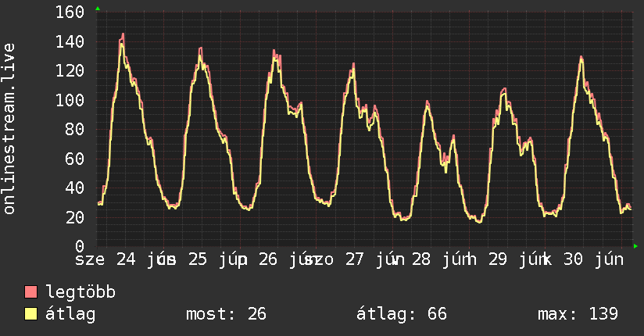Select the legtöbb legend label

click(x=80, y=291)
